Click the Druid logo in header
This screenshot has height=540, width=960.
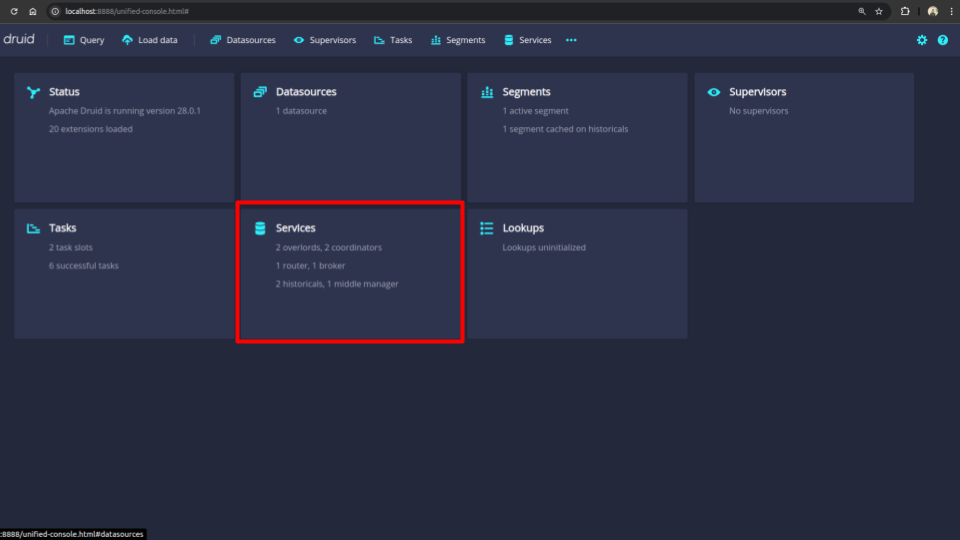18,40
